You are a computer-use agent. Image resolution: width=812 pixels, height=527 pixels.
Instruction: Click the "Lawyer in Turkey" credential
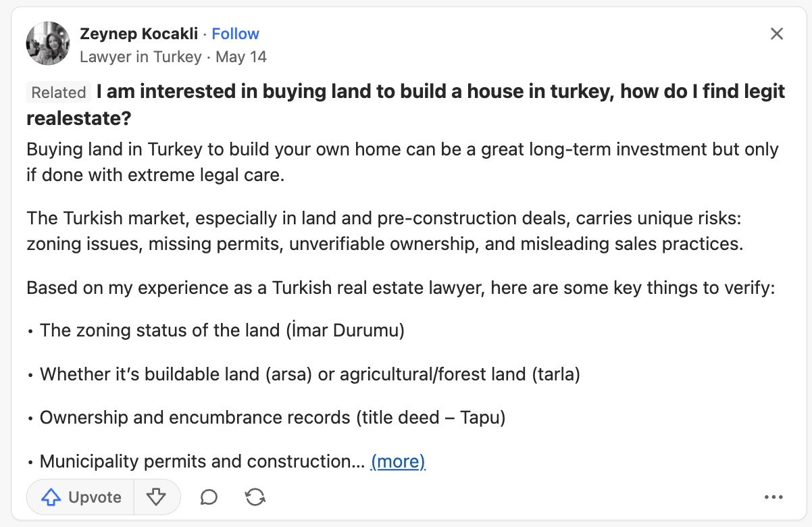point(141,57)
